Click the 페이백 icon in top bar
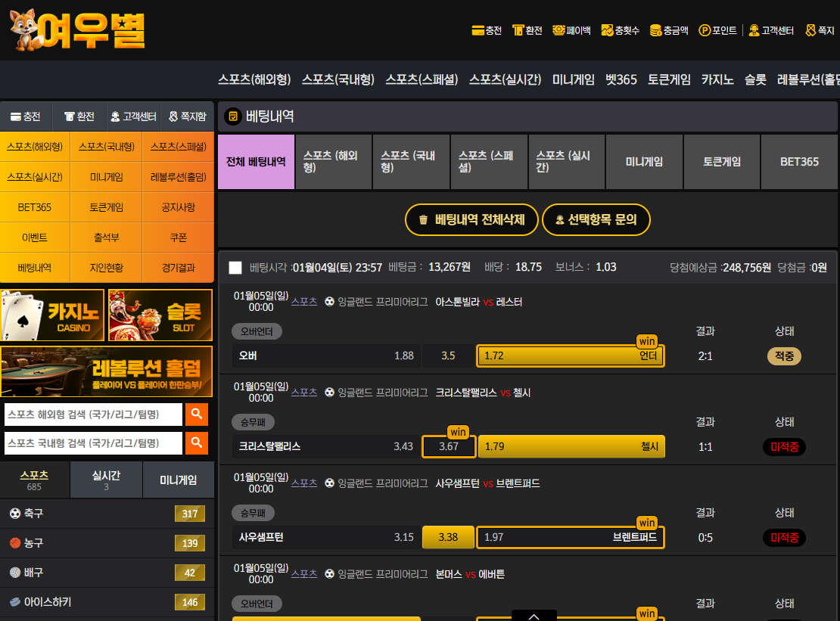Image resolution: width=840 pixels, height=621 pixels. tap(558, 31)
